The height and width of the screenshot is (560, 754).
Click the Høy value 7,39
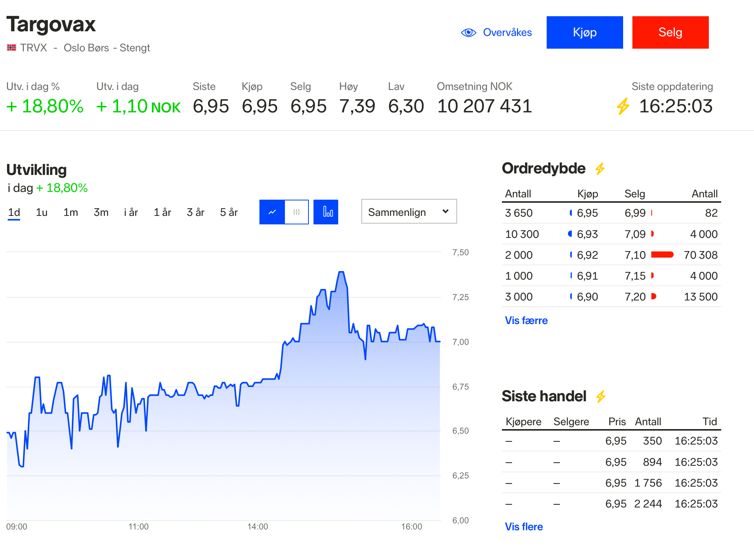(357, 106)
